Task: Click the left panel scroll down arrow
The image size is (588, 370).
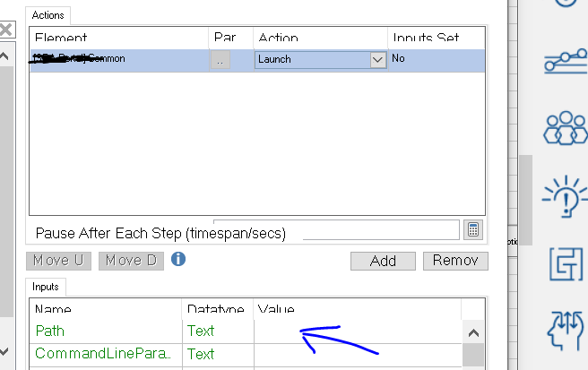Action: [4, 351]
